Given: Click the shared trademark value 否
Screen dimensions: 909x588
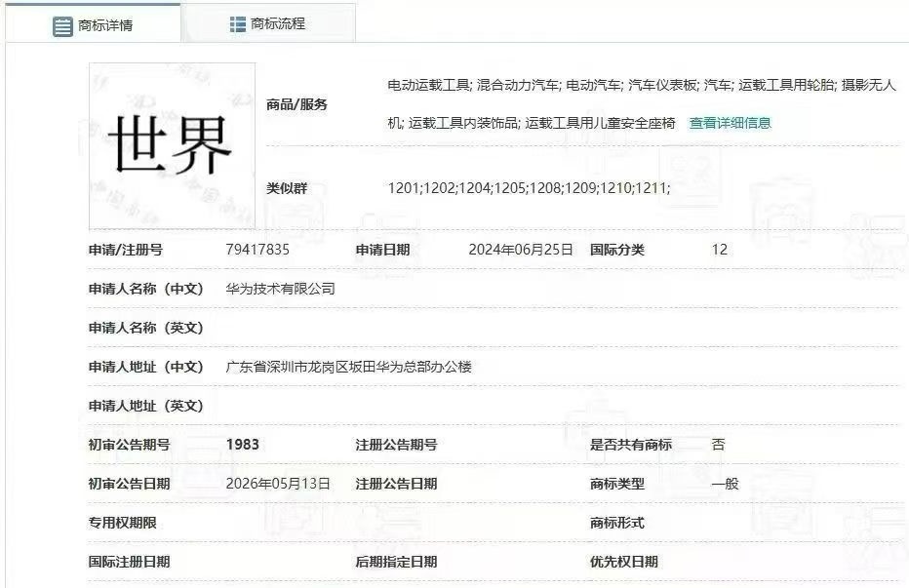Looking at the screenshot, I should tap(718, 445).
